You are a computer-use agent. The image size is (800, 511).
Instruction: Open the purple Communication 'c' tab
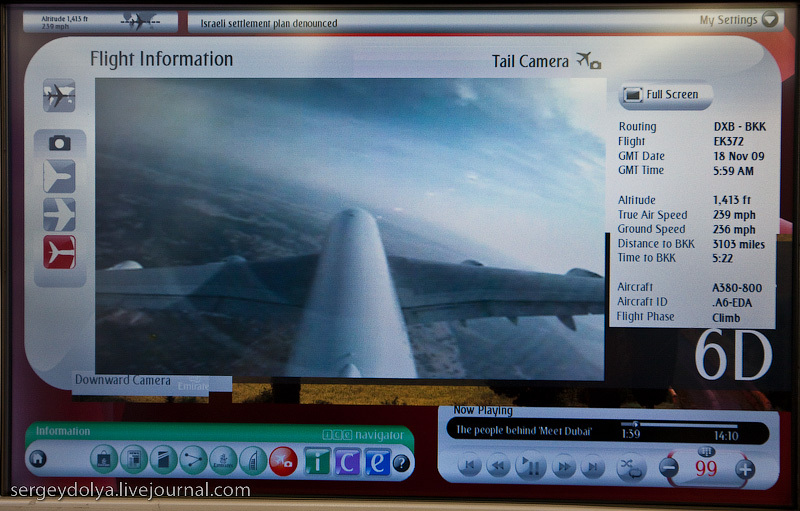(347, 462)
